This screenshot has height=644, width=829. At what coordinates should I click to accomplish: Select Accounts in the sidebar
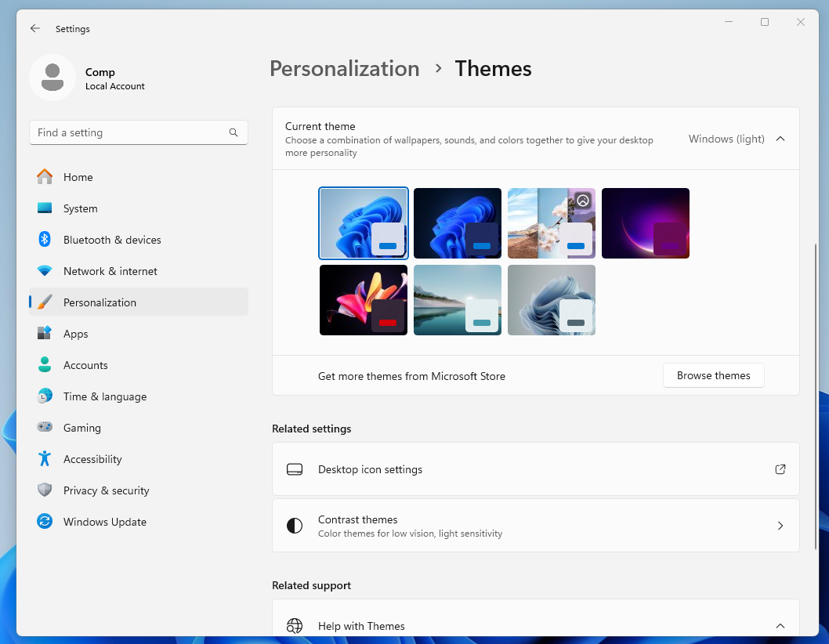[139, 364]
